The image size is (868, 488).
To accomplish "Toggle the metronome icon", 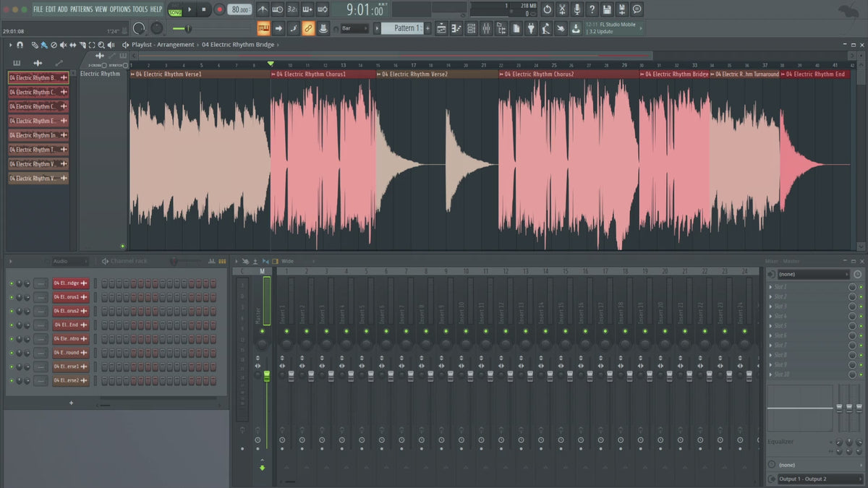I will point(262,9).
